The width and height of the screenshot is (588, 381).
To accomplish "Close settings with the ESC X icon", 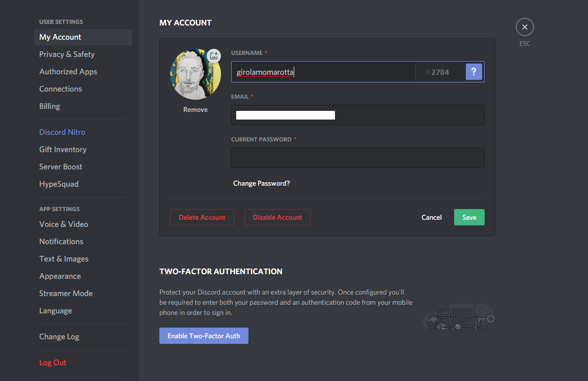I will [524, 27].
